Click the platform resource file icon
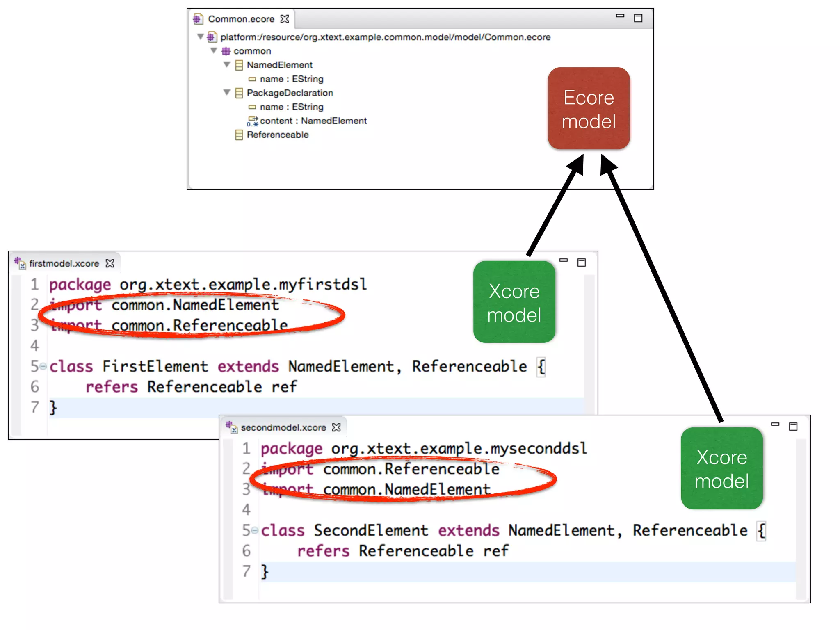840x630 pixels. coord(212,37)
